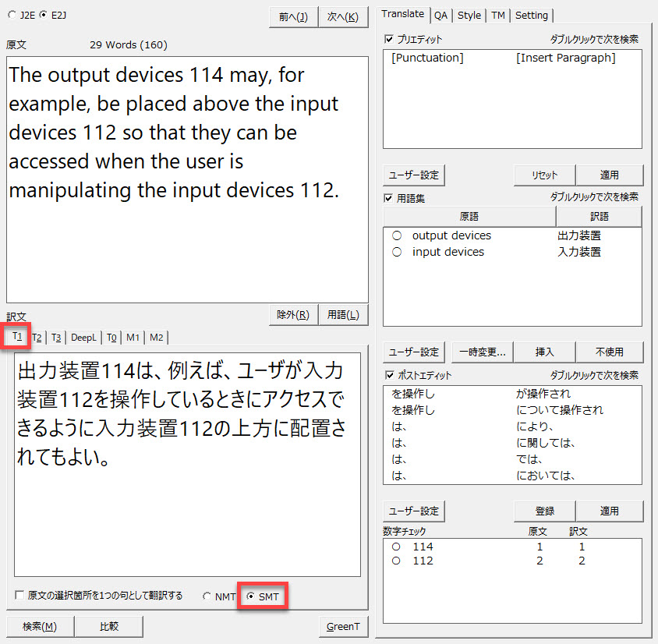The width and height of the screenshot is (658, 644).
Task: Open the QA tab
Action: (441, 15)
